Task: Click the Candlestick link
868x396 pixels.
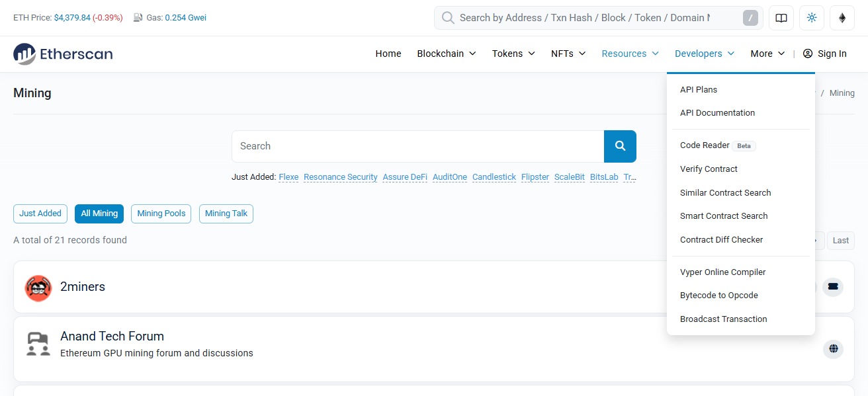Action: pyautogui.click(x=494, y=177)
